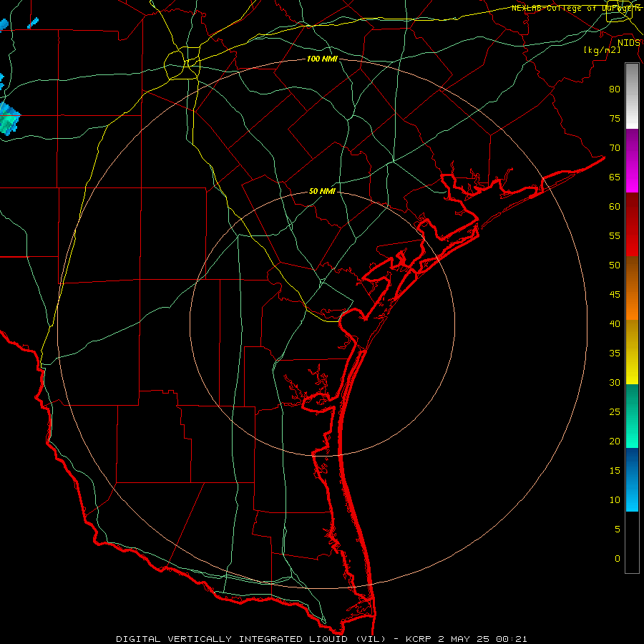The image size is (644, 644).
Task: Pick the yellow band of the color scale
Action: (632, 352)
